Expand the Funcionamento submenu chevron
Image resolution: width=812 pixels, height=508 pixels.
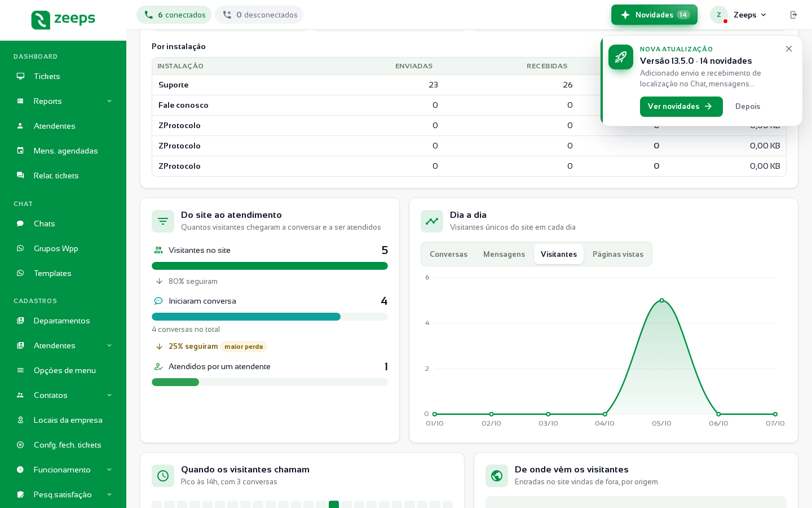pyautogui.click(x=109, y=470)
